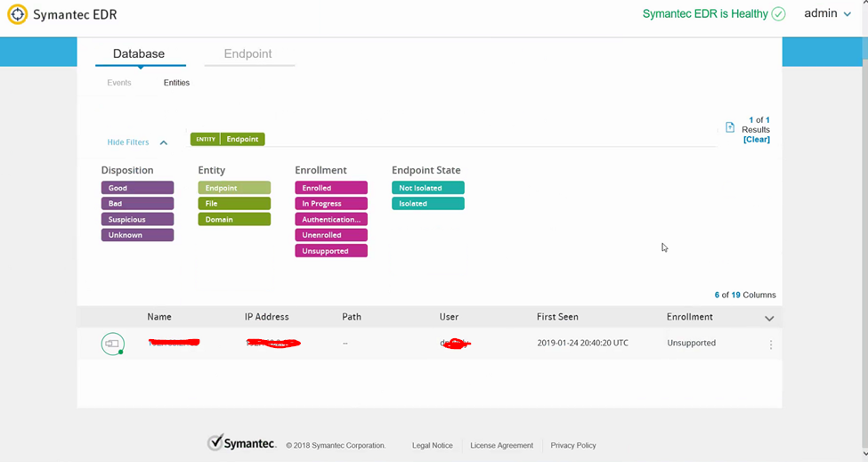
Task: Sort table by Name column
Action: [159, 317]
